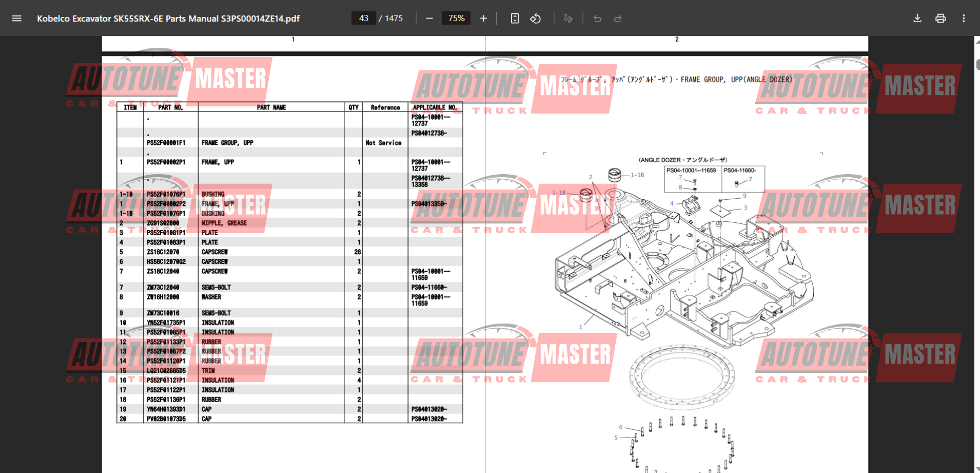The image size is (980, 473).
Task: Click the 75% zoom level field
Action: point(456,18)
